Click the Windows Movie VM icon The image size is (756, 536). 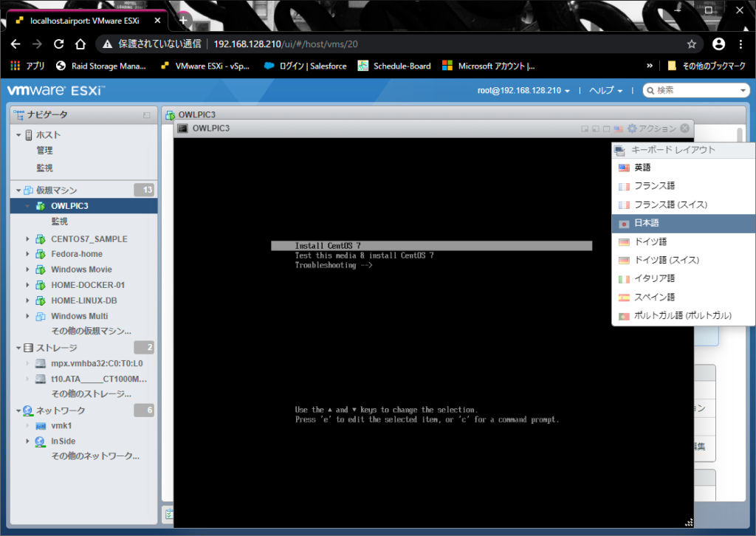click(x=41, y=269)
